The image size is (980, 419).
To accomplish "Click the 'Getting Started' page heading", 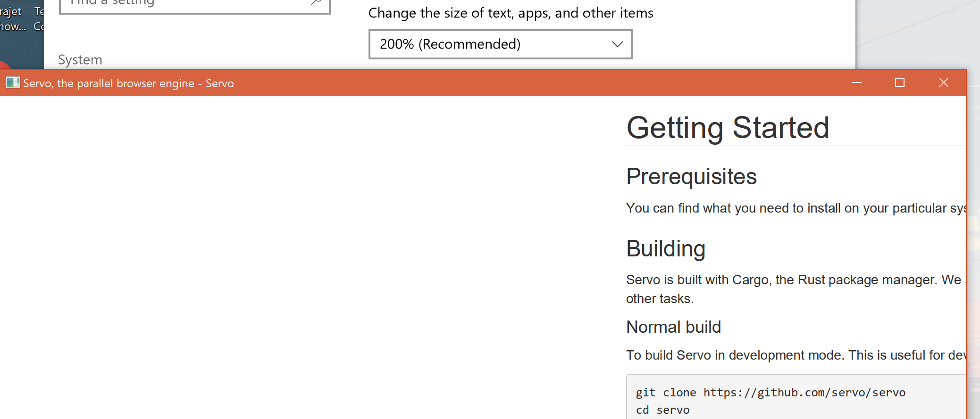I will click(x=728, y=127).
